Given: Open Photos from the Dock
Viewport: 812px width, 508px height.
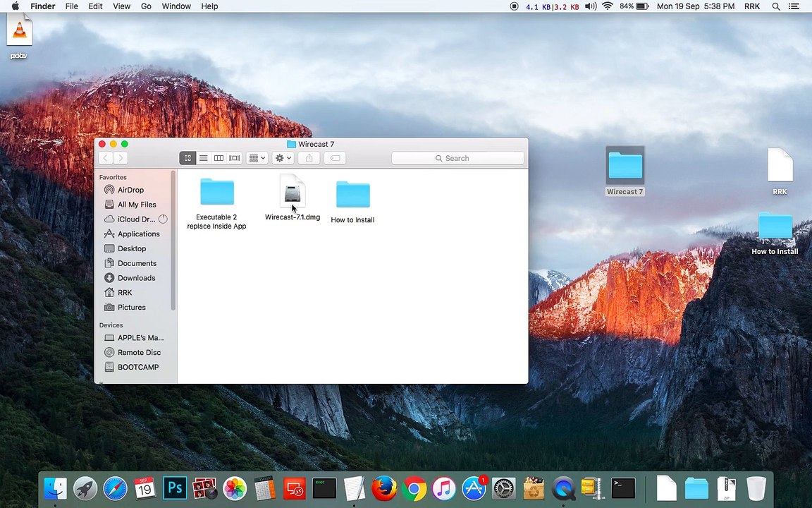Looking at the screenshot, I should [235, 488].
